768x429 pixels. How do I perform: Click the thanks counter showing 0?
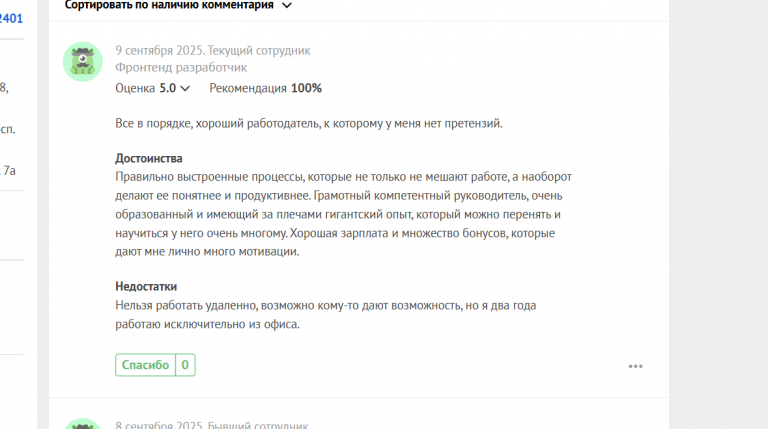tap(185, 365)
